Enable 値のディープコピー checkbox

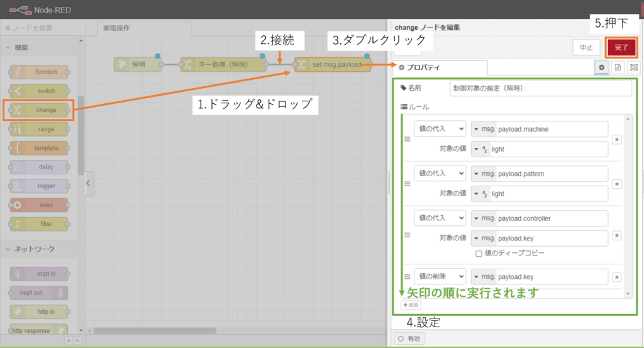pyautogui.click(x=479, y=254)
